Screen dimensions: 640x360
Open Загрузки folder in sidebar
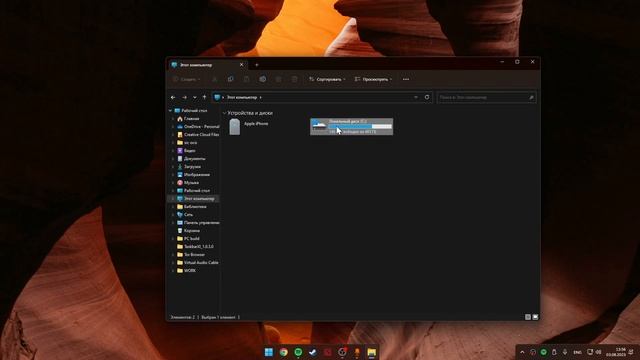[x=189, y=167]
